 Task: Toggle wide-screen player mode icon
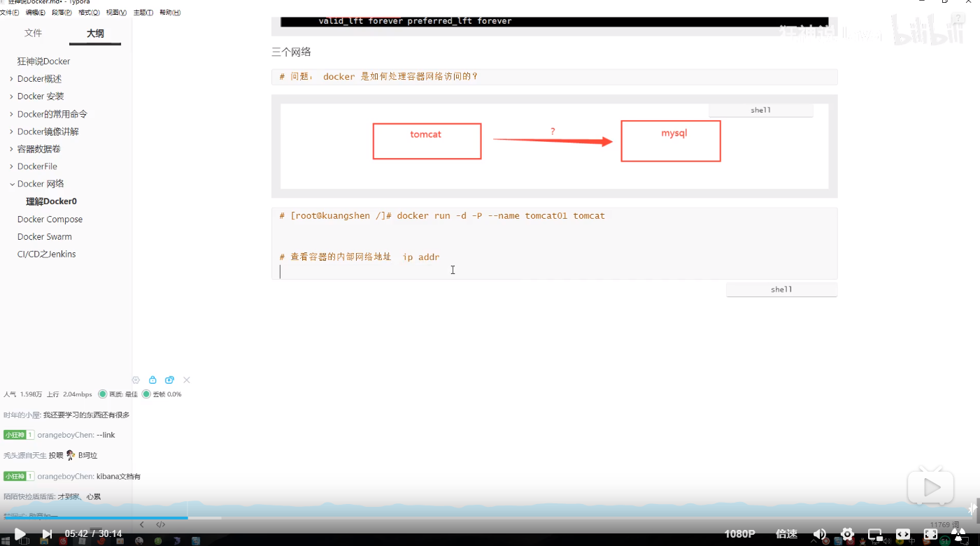click(x=903, y=534)
